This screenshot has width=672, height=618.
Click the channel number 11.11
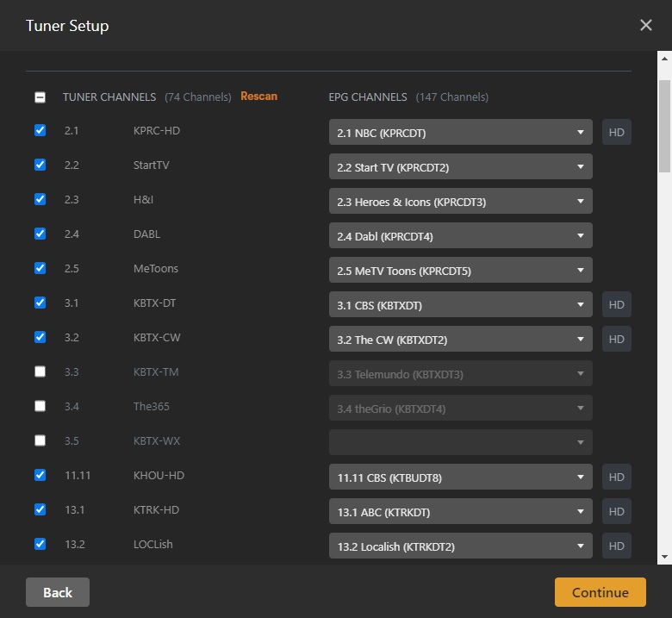tap(78, 475)
